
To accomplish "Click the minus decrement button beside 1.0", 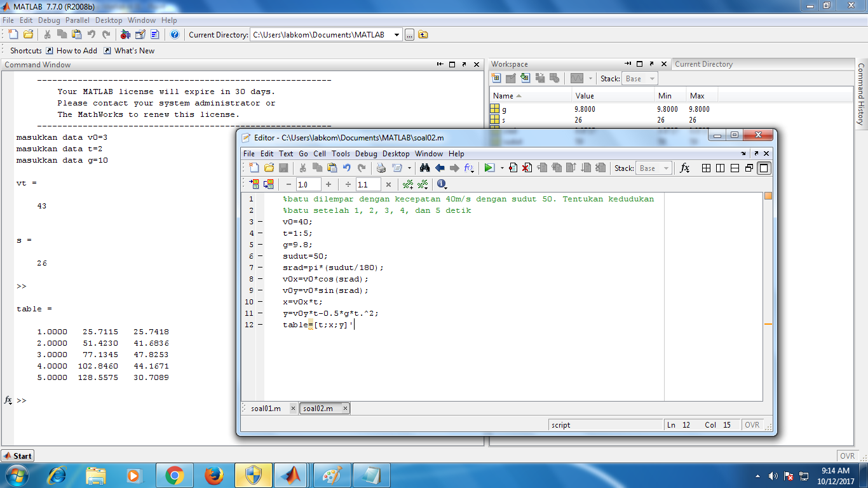I will [288, 184].
